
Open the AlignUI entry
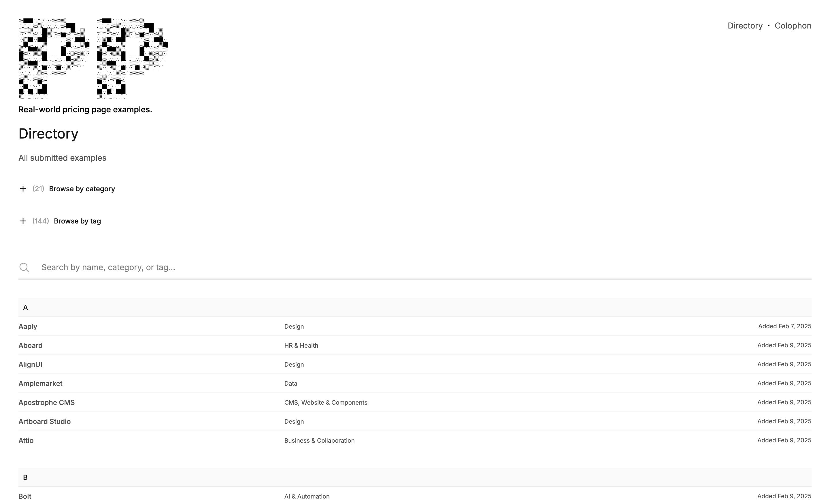30,365
